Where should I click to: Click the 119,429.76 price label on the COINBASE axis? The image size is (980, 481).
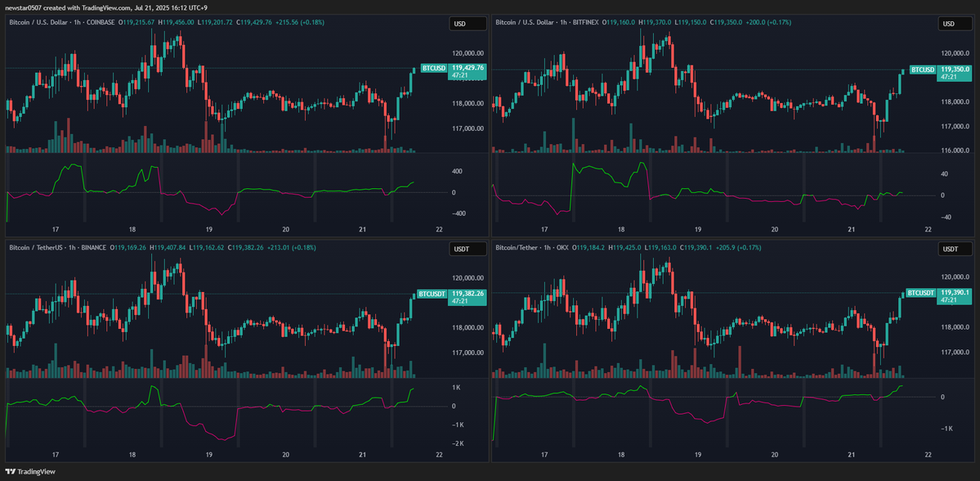(x=468, y=68)
